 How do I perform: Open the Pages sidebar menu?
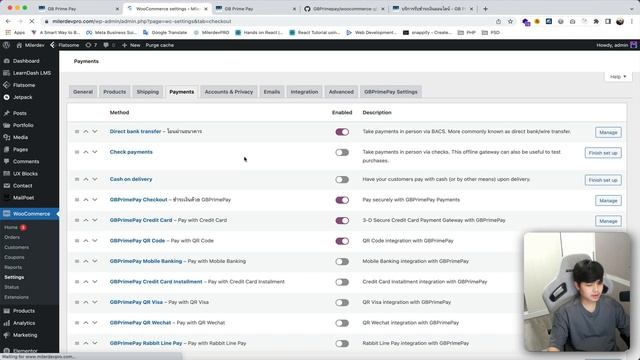click(20, 149)
